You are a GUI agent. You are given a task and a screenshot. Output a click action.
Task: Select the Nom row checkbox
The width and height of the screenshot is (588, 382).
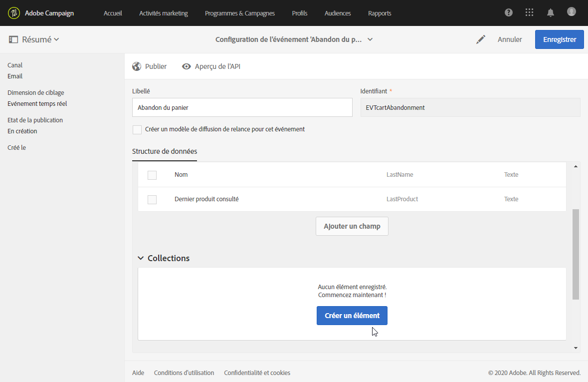click(152, 175)
